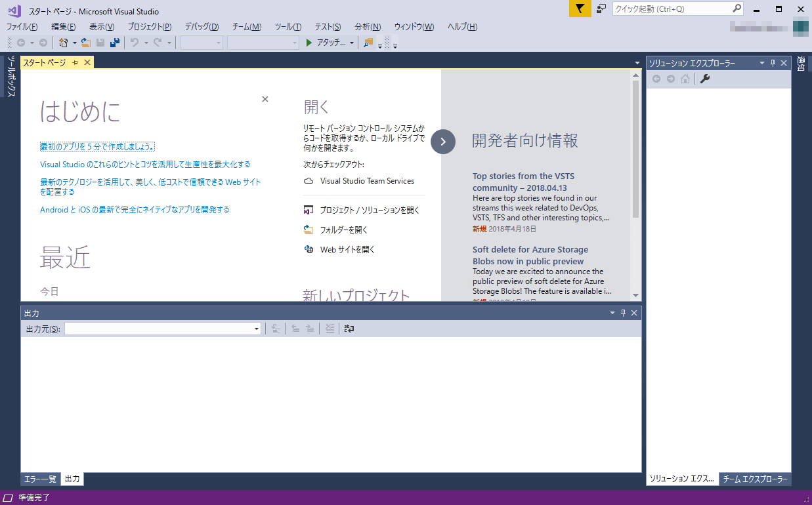The image size is (812, 505).
Task: Open the Redo history dropdown arrow
Action: pyautogui.click(x=169, y=43)
